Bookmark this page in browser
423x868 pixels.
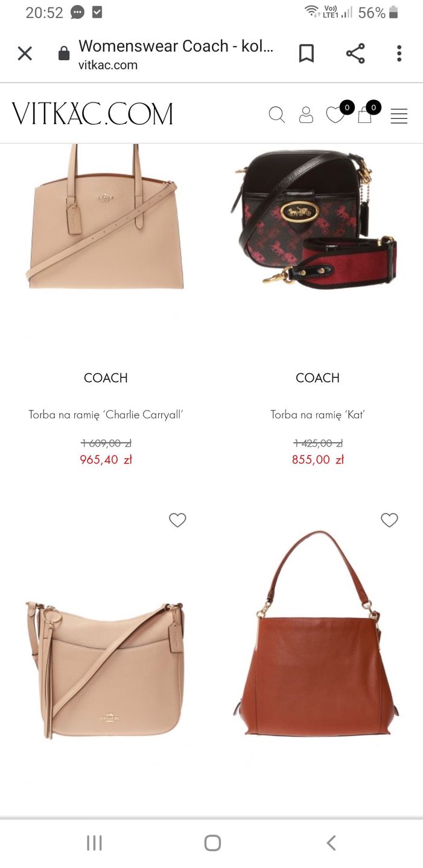click(x=307, y=54)
